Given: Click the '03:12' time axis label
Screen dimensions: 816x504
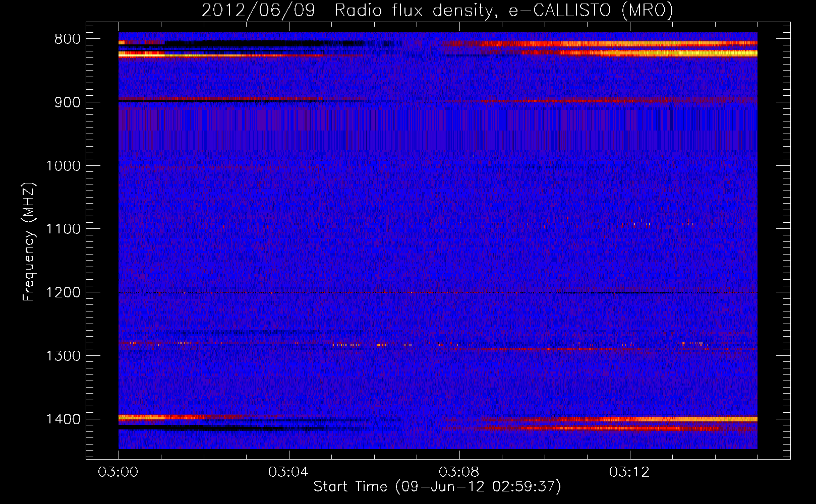Looking at the screenshot, I should pyautogui.click(x=629, y=472).
